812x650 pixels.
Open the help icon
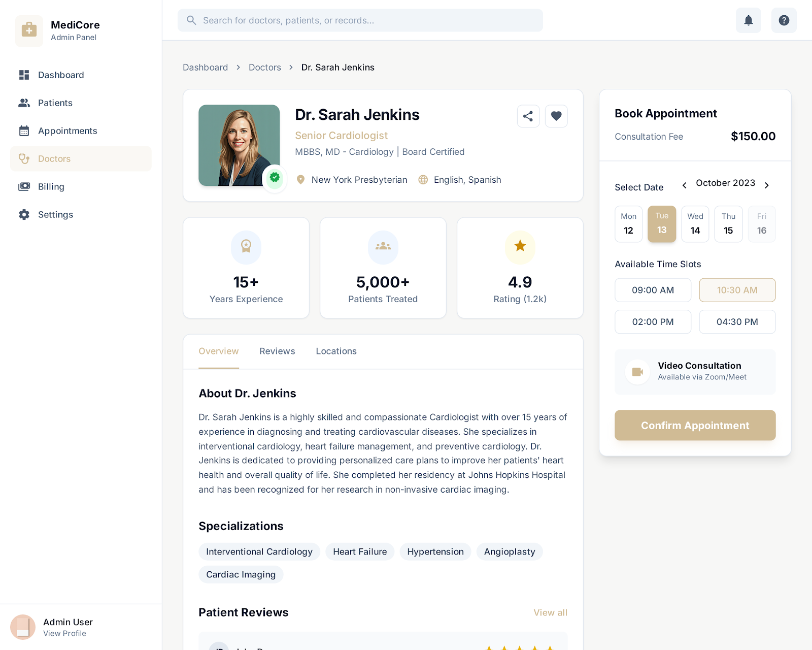(784, 20)
